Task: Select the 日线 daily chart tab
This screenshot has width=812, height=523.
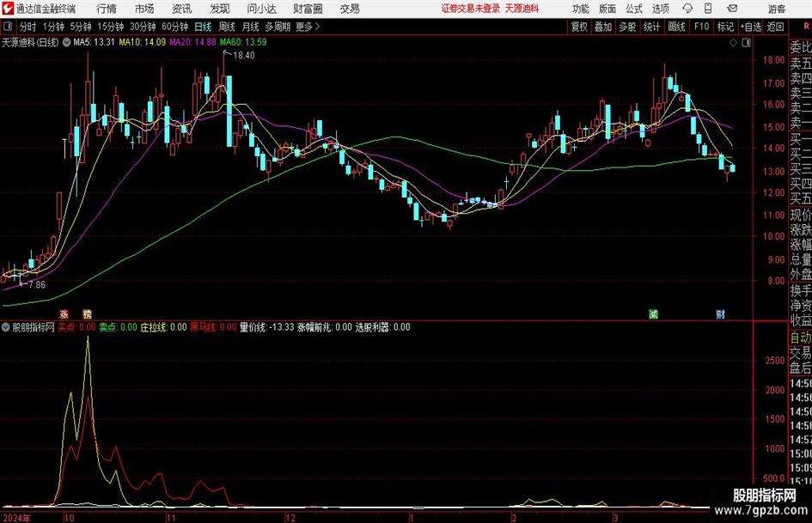Action: [203, 27]
